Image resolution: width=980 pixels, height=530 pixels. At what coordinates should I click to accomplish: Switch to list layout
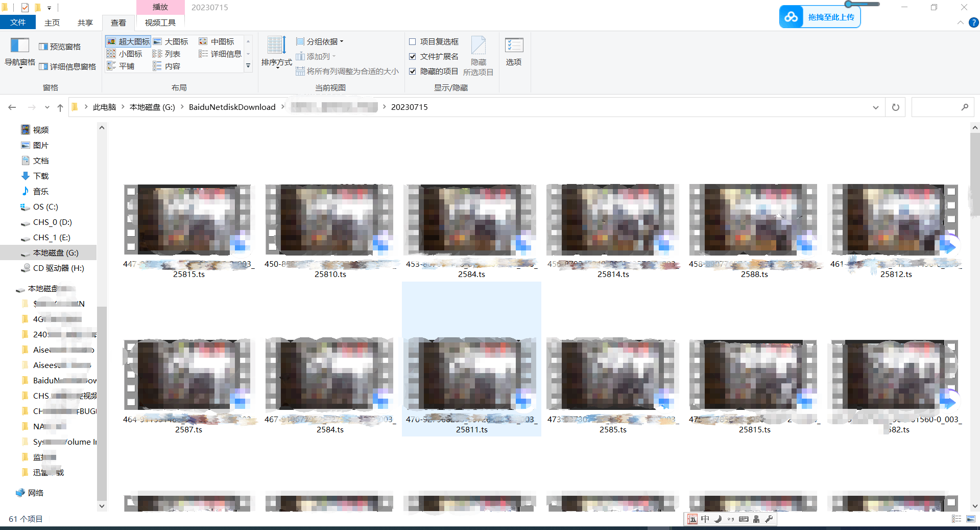point(167,54)
